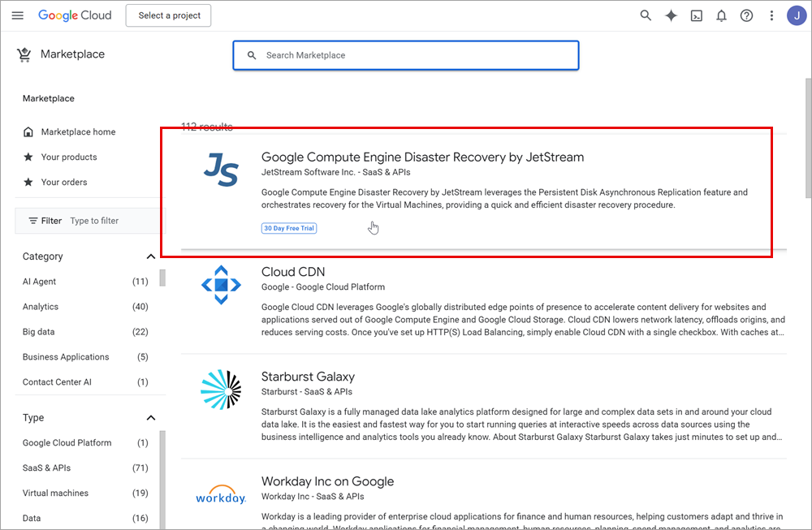Viewport: 812px width, 530px height.
Task: Open Your products page
Action: 68,157
